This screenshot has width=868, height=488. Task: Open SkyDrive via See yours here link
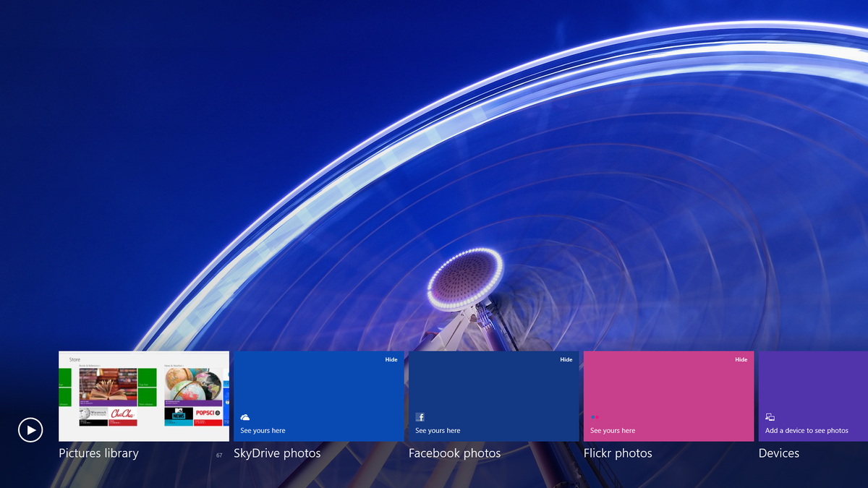click(262, 430)
